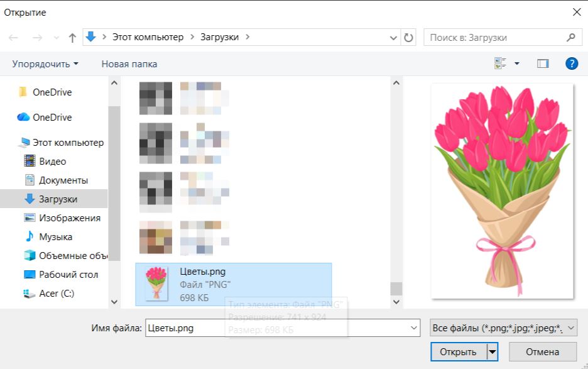Toggle the preview pane icon
The width and height of the screenshot is (588, 369).
pyautogui.click(x=543, y=63)
